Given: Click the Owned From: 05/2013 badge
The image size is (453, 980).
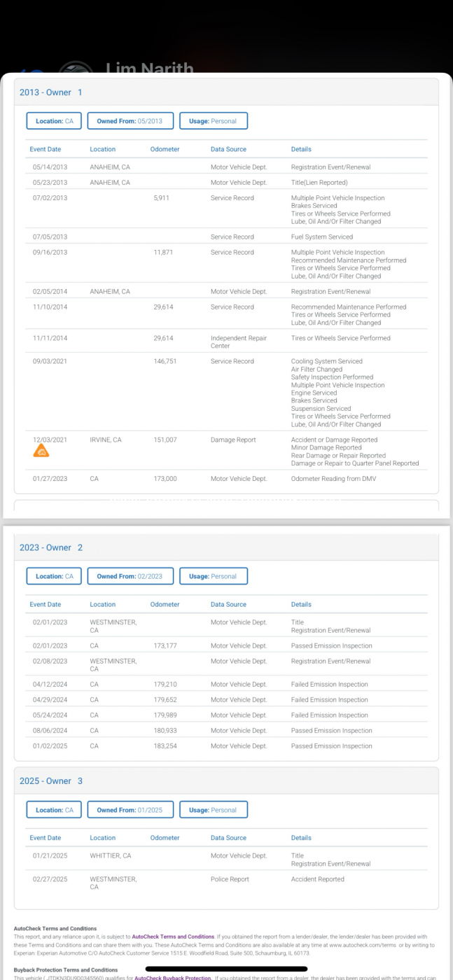Looking at the screenshot, I should 130,121.
